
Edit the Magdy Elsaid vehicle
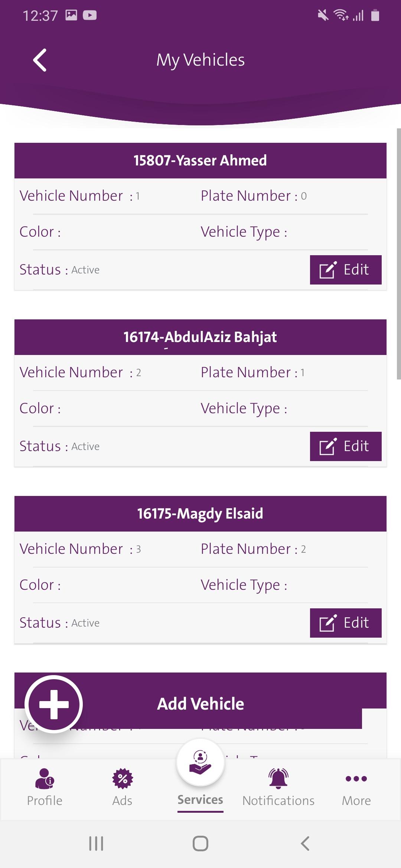point(346,623)
